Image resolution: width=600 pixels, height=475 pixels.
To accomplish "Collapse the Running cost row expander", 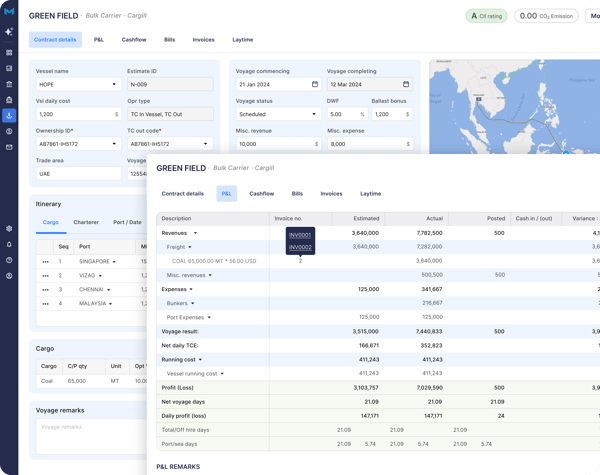I will (200, 360).
